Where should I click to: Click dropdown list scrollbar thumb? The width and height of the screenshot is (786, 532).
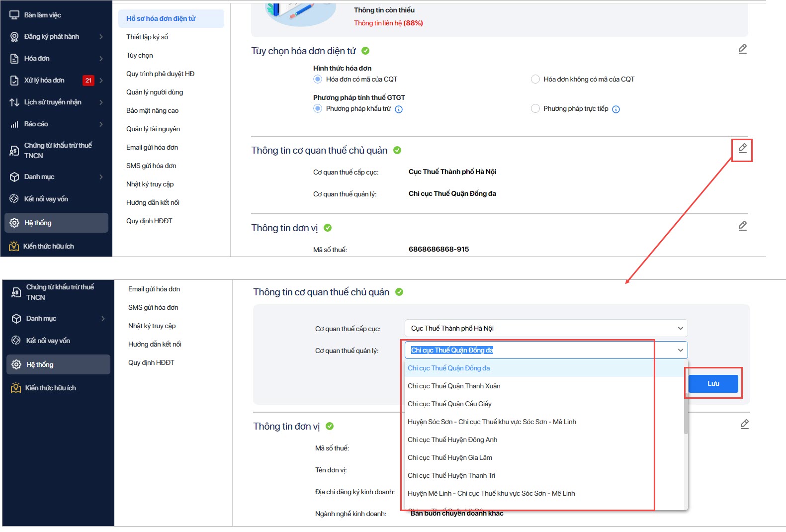686,413
